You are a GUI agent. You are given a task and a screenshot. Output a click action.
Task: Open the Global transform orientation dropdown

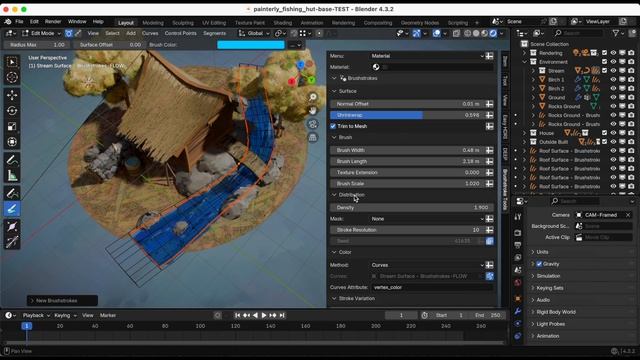[254, 33]
